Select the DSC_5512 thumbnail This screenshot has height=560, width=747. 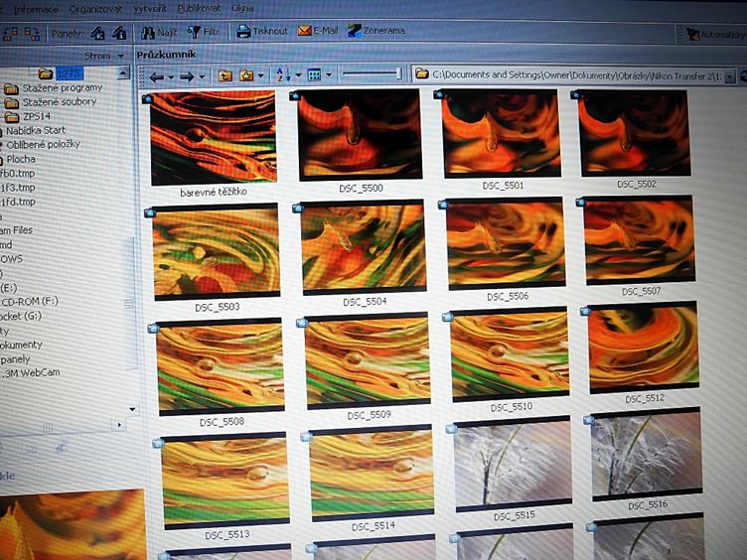pyautogui.click(x=644, y=348)
